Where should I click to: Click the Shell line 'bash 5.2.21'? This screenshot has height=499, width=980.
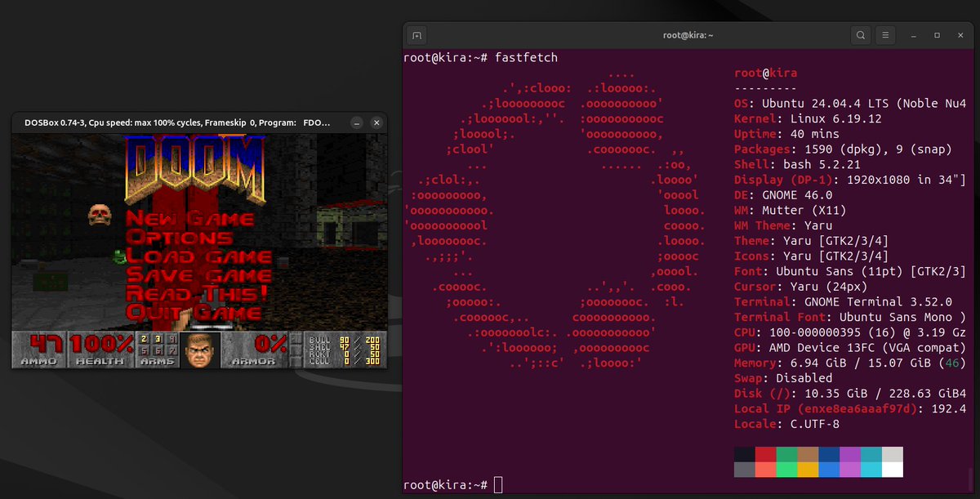(x=798, y=165)
